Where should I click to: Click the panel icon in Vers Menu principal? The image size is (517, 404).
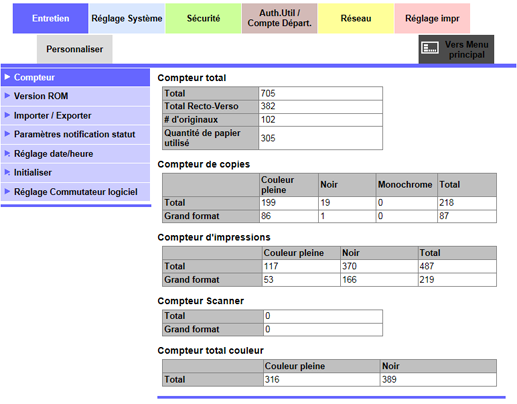430,48
